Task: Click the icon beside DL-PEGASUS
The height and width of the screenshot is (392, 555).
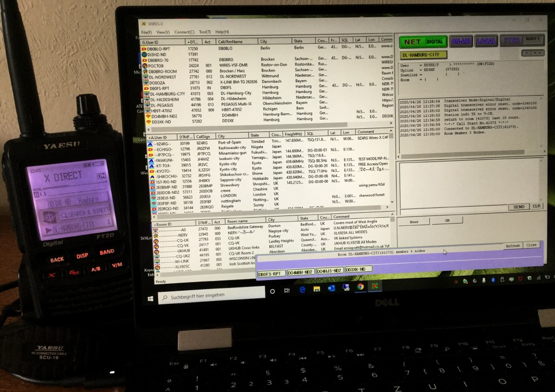Action: point(147,105)
